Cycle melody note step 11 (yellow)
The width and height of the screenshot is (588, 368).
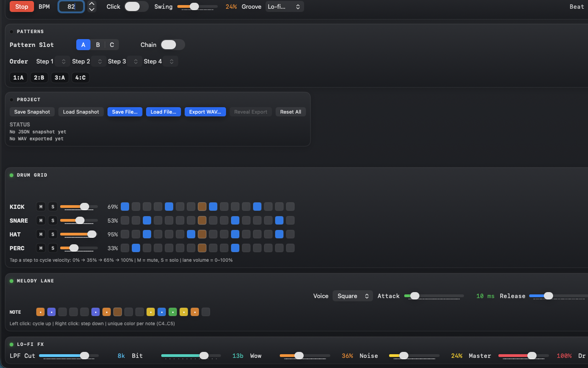pyautogui.click(x=151, y=312)
